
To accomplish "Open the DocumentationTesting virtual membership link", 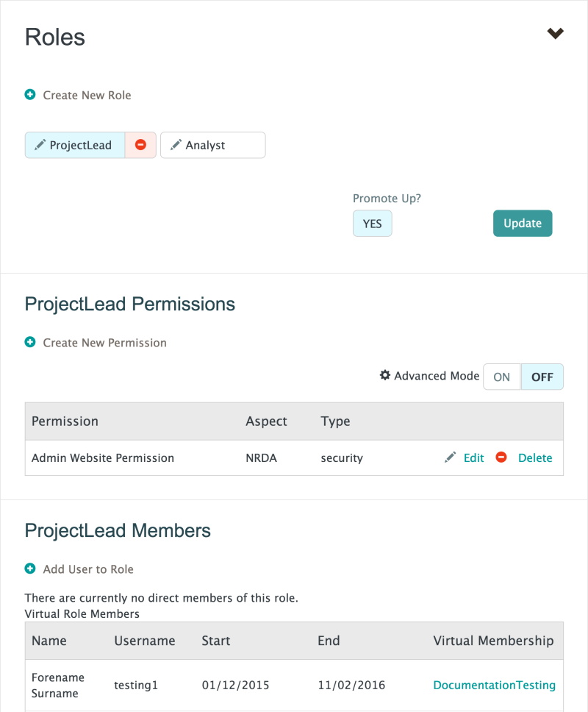I will coord(494,685).
